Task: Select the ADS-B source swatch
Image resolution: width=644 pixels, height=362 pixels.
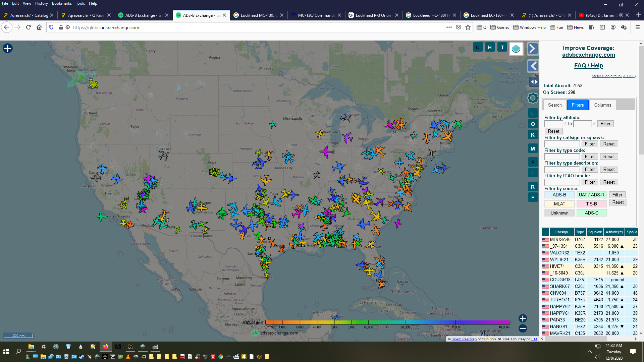Action: (x=559, y=195)
